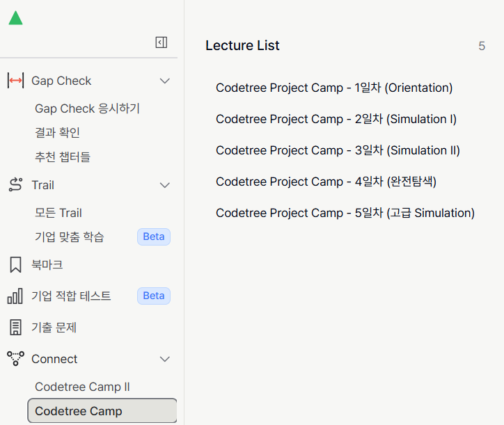This screenshot has height=425, width=504.
Task: Open the 추천 챕터들 item
Action: click(x=63, y=157)
